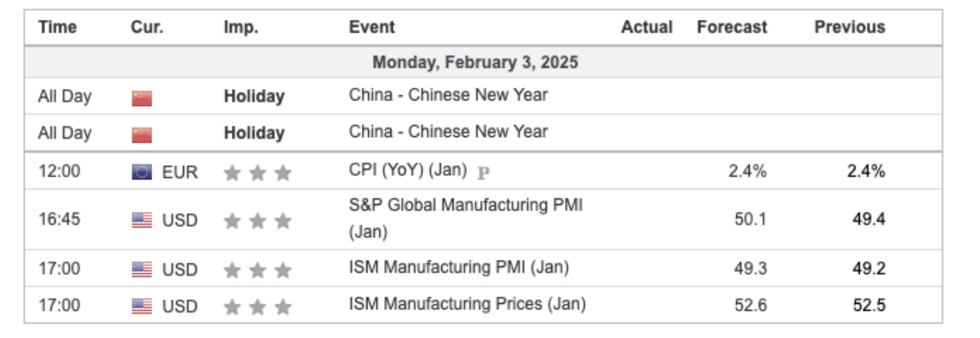The width and height of the screenshot is (980, 338).
Task: Click importance stars for S&P Global Manufacturing PMI
Action: [x=257, y=220]
